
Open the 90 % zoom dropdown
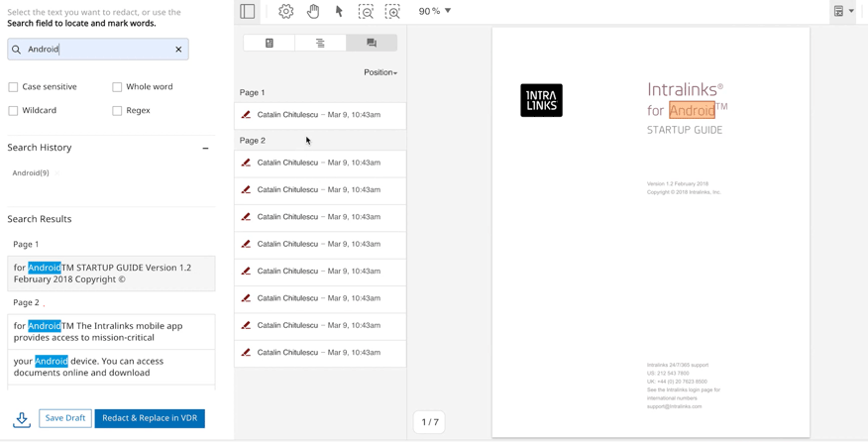[435, 11]
